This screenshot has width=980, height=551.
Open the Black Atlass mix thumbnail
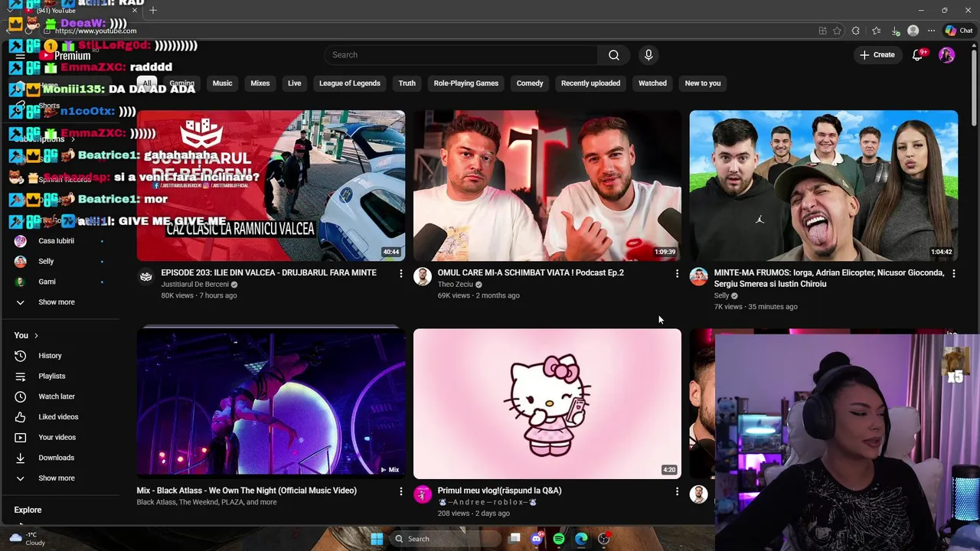pyautogui.click(x=271, y=404)
